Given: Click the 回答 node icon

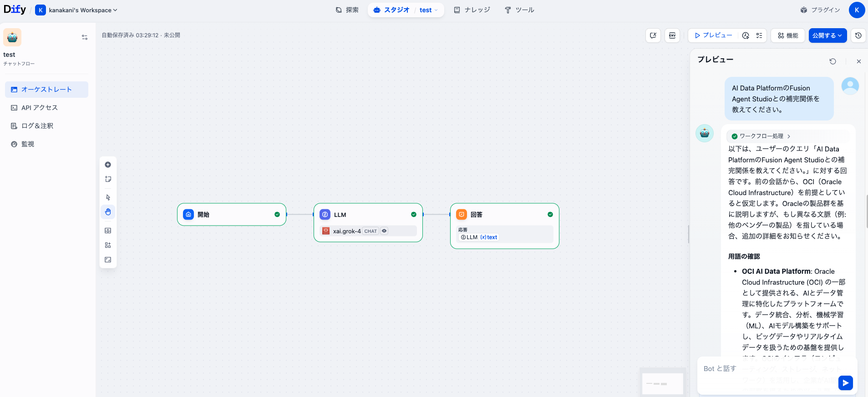Looking at the screenshot, I should click(x=462, y=215).
